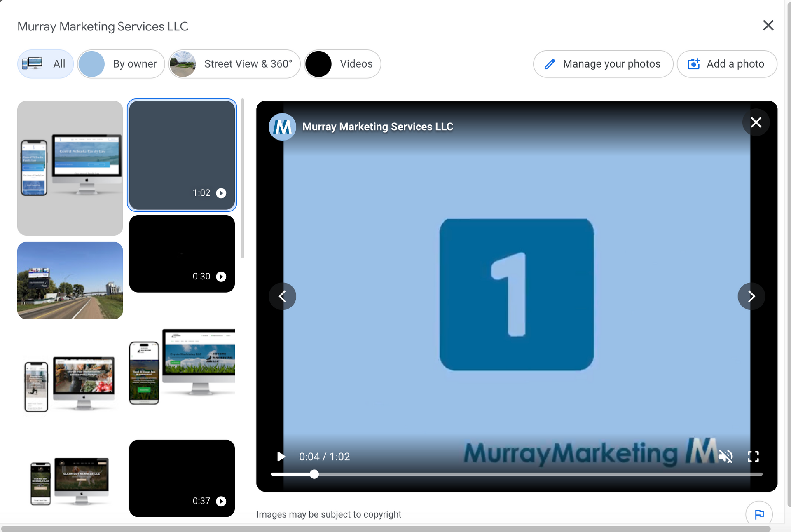
Task: Click the Murray Marketing profile avatar
Action: (x=282, y=127)
